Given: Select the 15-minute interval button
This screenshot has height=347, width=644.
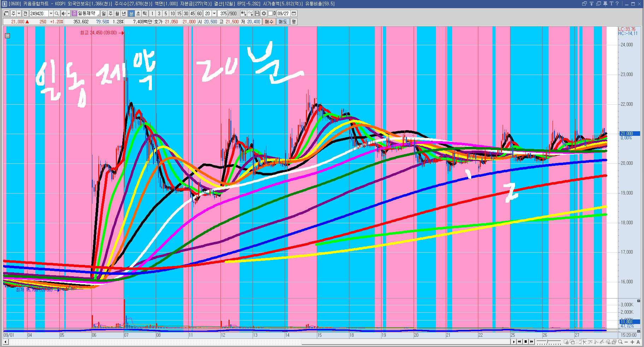Looking at the screenshot, I should (x=179, y=13).
